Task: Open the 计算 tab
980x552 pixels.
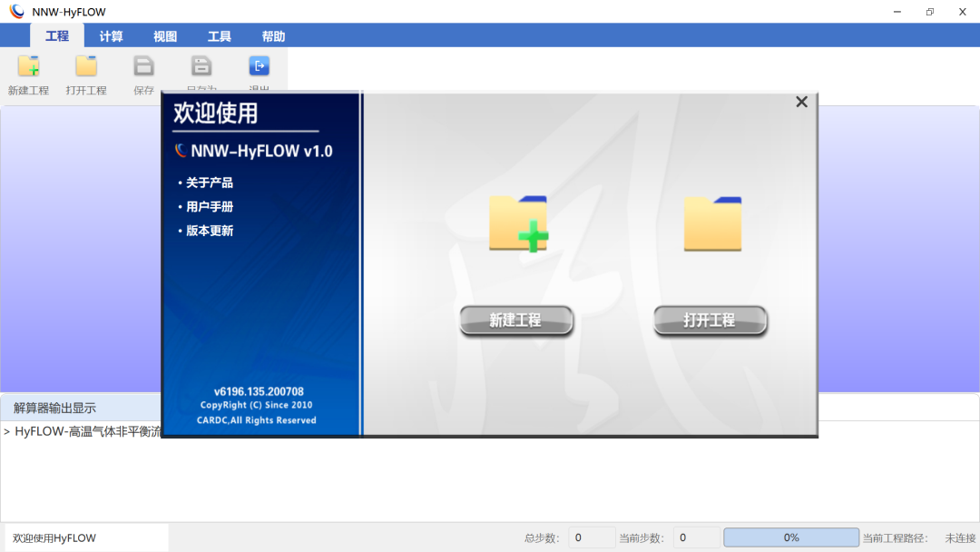Action: [x=112, y=36]
